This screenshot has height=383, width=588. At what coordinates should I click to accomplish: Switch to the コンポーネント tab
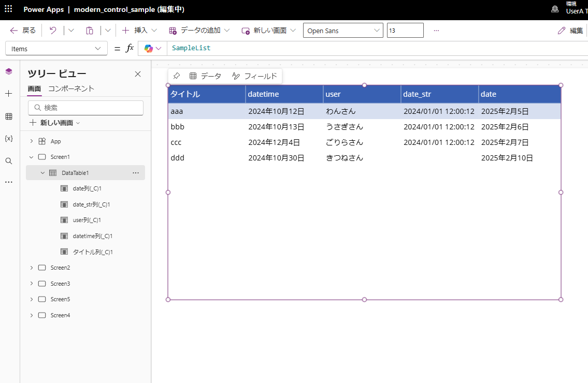[x=71, y=89]
